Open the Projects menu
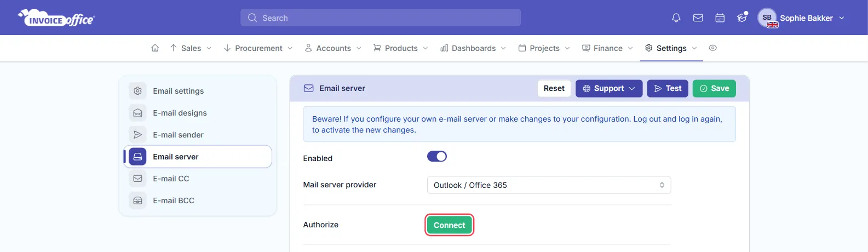Screen dimensions: 868x252 pos(544,48)
